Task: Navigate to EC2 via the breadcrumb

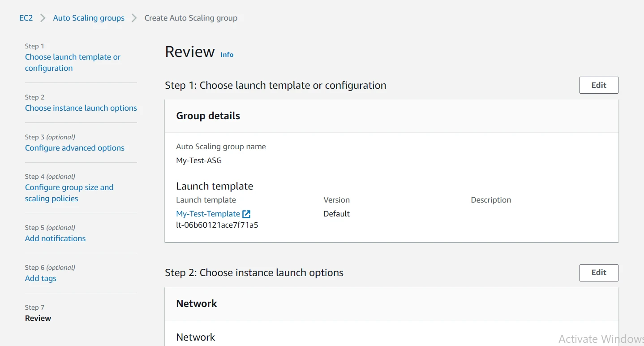Action: click(x=26, y=18)
